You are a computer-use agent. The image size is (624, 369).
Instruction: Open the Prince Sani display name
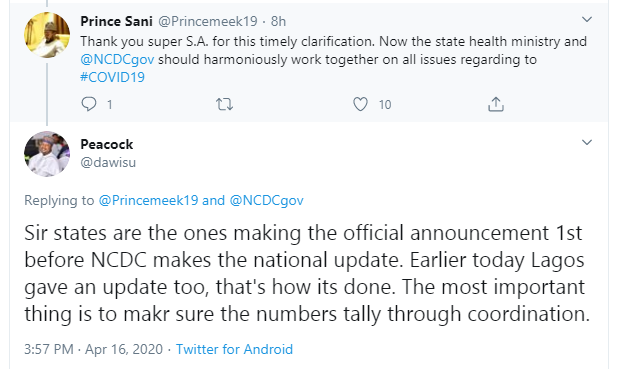pyautogui.click(x=116, y=21)
